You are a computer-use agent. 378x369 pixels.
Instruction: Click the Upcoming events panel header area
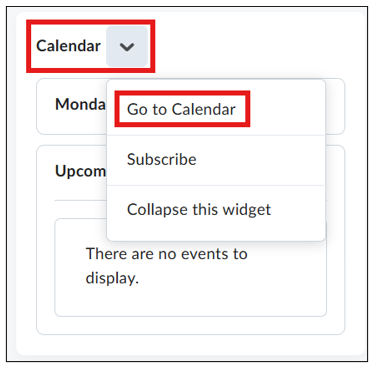[x=81, y=171]
